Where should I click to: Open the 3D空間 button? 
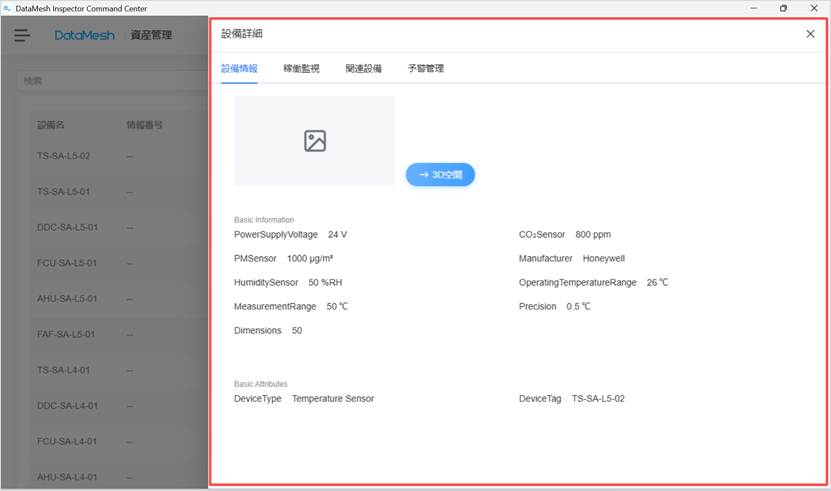(440, 174)
